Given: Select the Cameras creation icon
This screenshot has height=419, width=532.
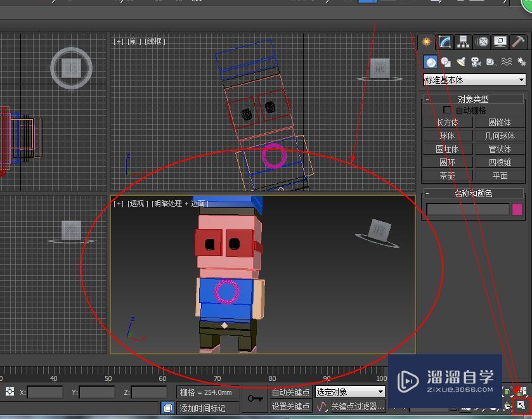Looking at the screenshot, I should (476, 61).
